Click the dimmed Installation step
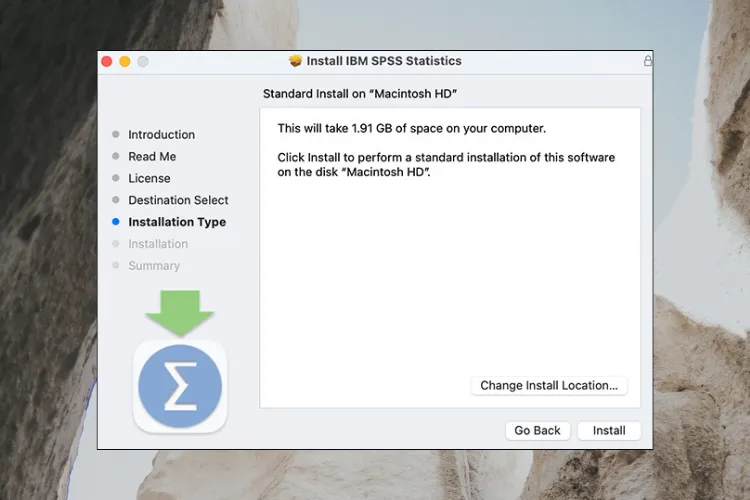Viewport: 750px width, 500px height. (158, 244)
